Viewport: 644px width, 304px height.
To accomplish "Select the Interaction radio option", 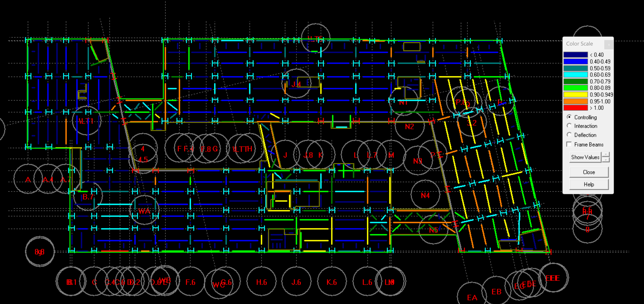I will click(x=569, y=126).
